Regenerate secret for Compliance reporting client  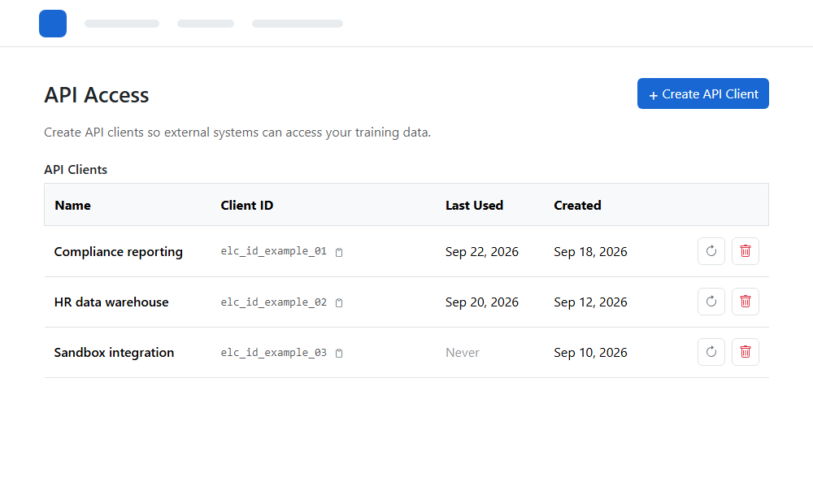pyautogui.click(x=711, y=251)
